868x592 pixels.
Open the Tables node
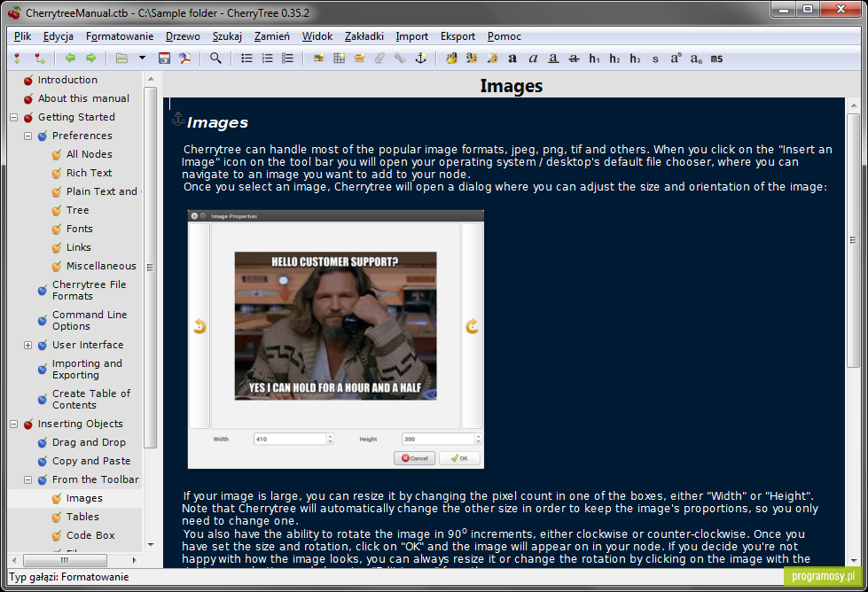pos(82,517)
